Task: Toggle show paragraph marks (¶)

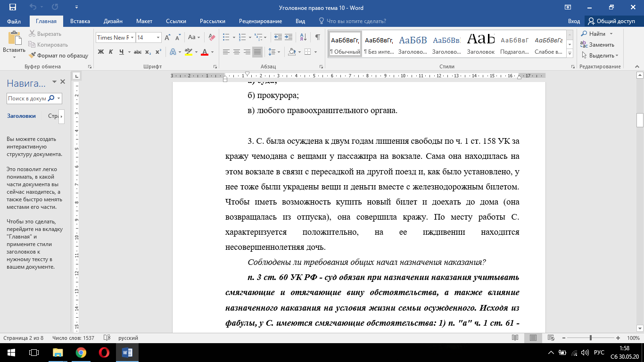Action: click(x=318, y=37)
